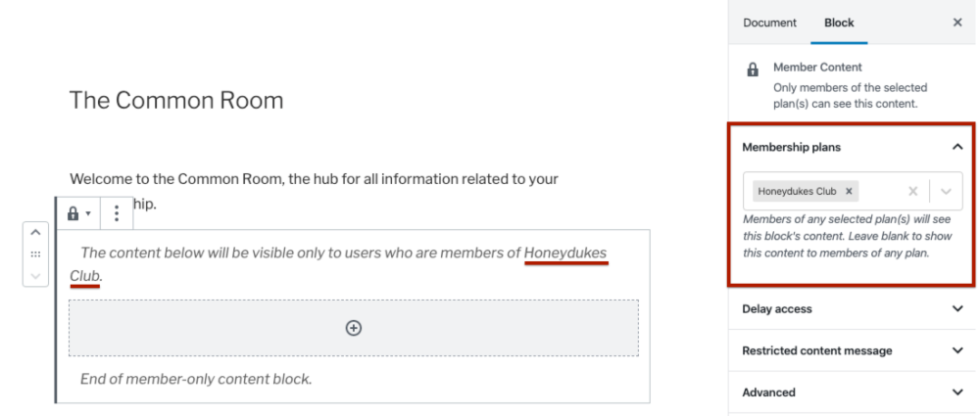Click the six-dot drag handle on the block mover

[x=35, y=254]
